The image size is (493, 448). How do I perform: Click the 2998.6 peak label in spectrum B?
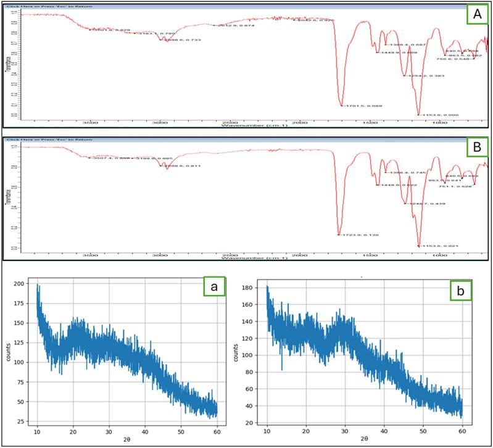pos(184,167)
